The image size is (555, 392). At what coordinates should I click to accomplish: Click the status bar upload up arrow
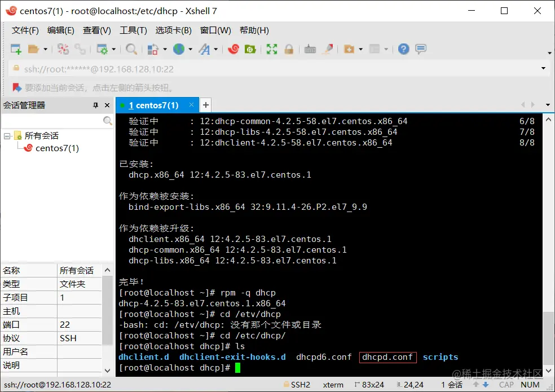click(475, 385)
